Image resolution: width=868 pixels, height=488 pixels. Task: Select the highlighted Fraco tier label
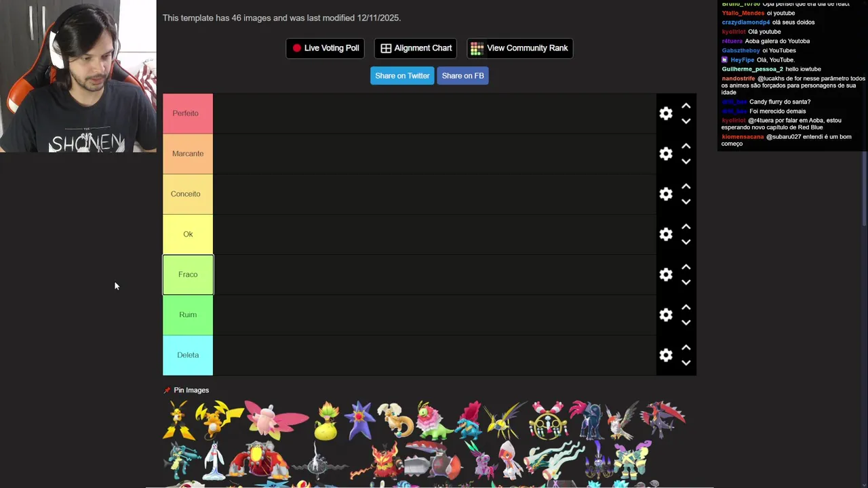click(188, 274)
